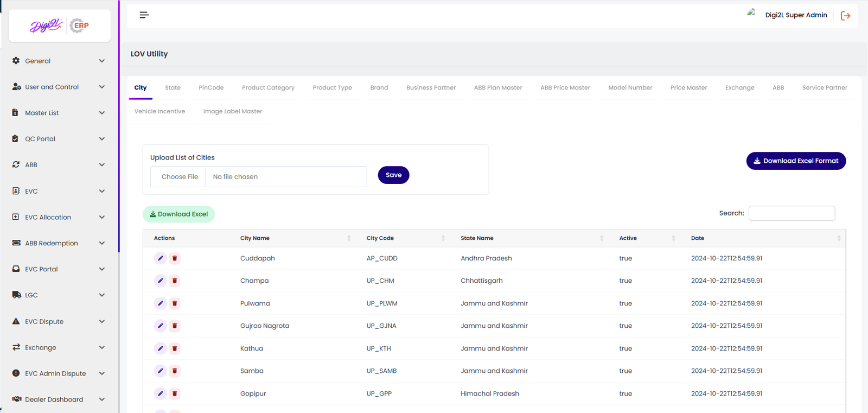Delete the Samba row
Image resolution: width=868 pixels, height=413 pixels.
point(175,371)
